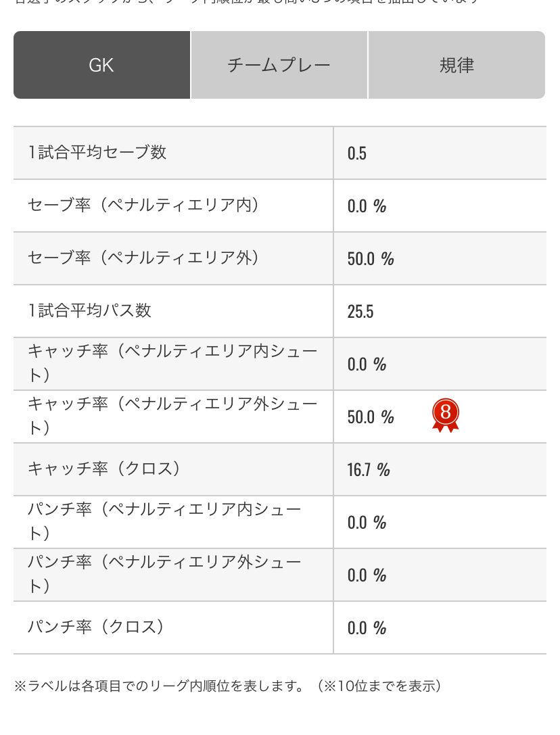Open the 規律 tab
Viewport: 560px width, 735px height.
457,65
